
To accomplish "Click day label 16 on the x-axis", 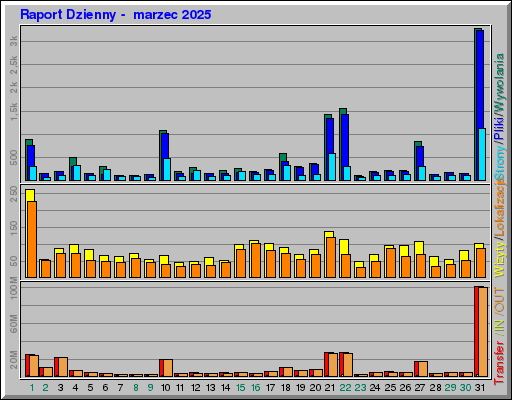I will click(256, 388).
